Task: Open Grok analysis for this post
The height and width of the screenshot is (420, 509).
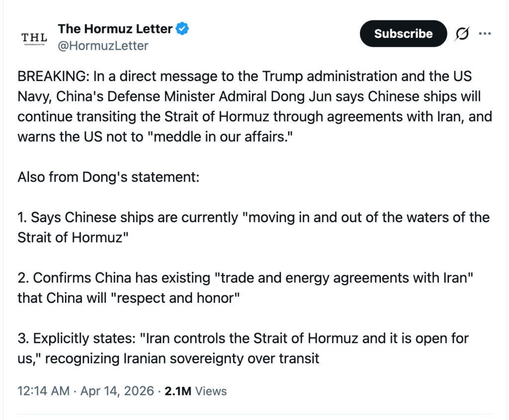Action: tap(462, 33)
